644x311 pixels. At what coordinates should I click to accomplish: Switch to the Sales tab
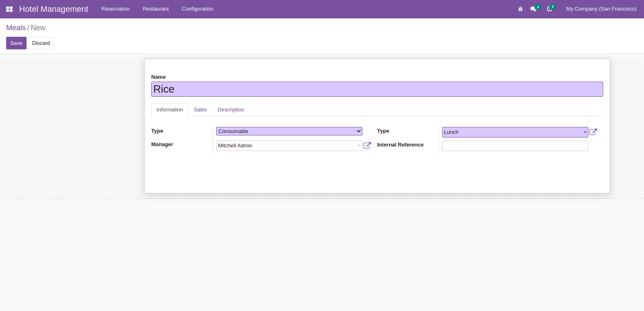pyautogui.click(x=200, y=110)
